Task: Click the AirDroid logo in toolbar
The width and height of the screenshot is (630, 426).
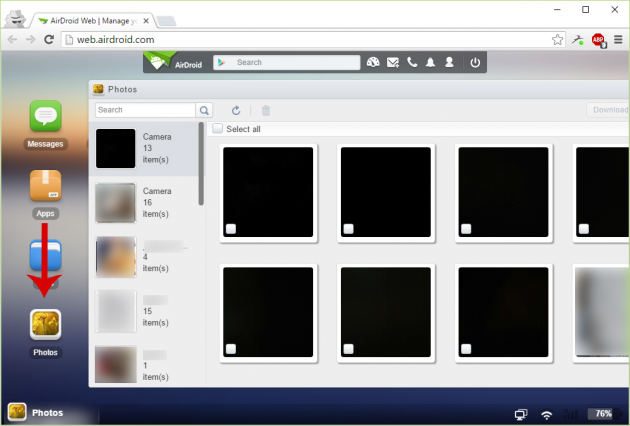Action: click(174, 62)
